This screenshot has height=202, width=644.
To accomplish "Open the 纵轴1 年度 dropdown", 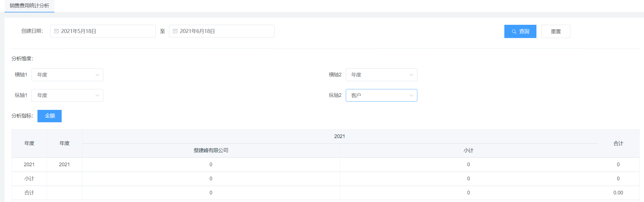I will point(67,96).
